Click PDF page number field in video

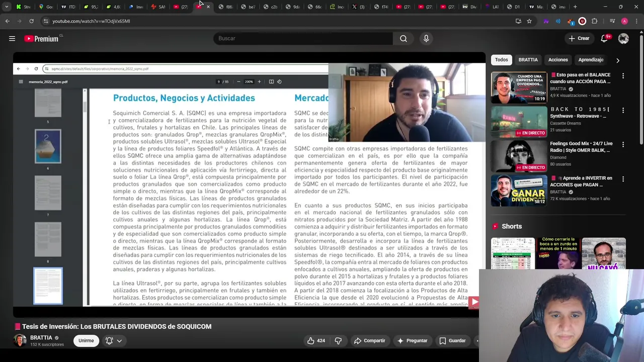click(219, 81)
